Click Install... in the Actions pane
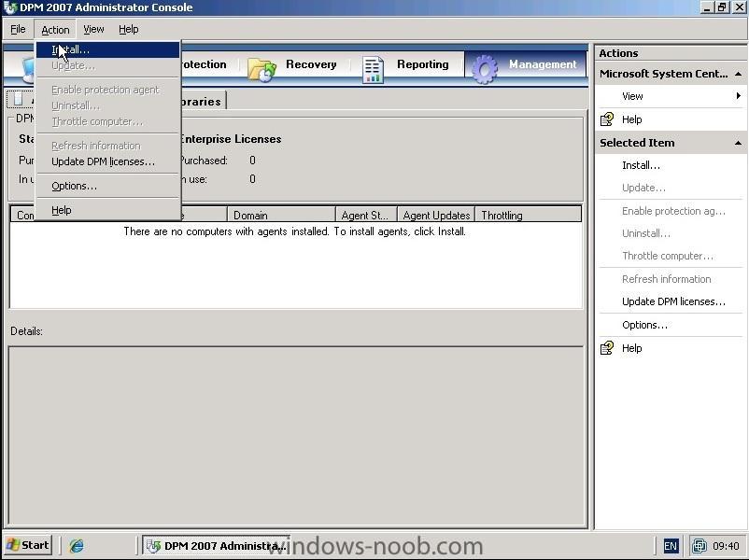This screenshot has height=560, width=749. [641, 165]
